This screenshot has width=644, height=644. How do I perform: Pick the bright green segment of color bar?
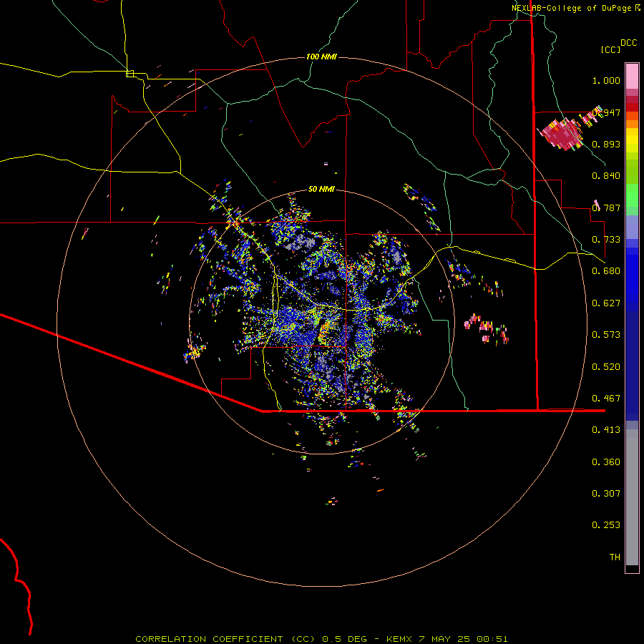click(632, 195)
